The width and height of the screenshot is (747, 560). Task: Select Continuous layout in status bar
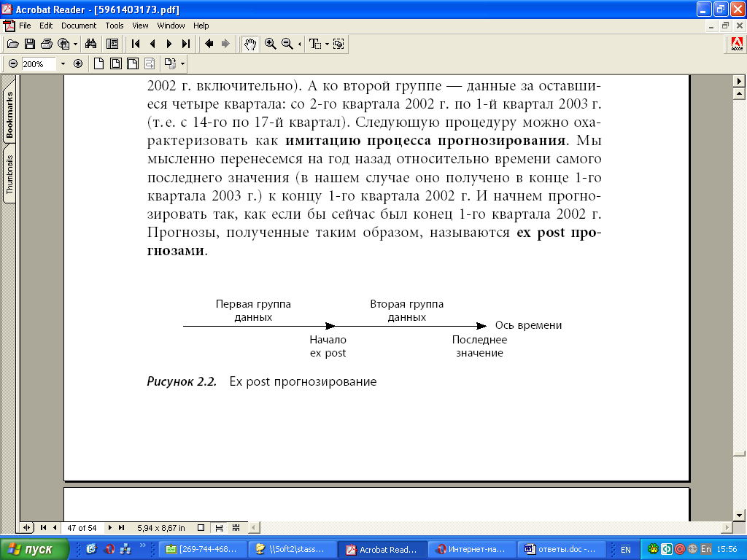219,528
